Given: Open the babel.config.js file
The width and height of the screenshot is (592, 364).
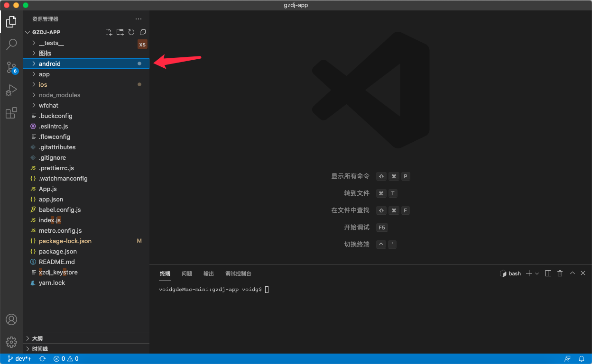Looking at the screenshot, I should [x=86, y=209].
